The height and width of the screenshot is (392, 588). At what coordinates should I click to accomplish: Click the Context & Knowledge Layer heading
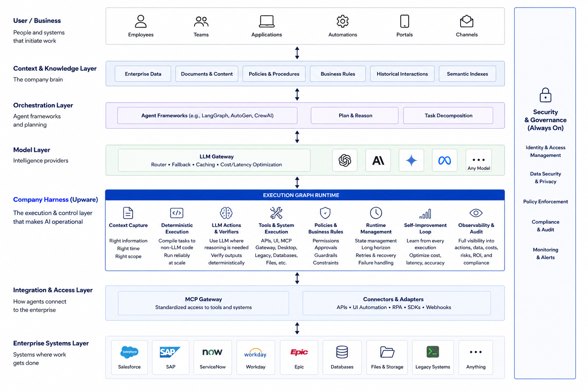tap(55, 69)
